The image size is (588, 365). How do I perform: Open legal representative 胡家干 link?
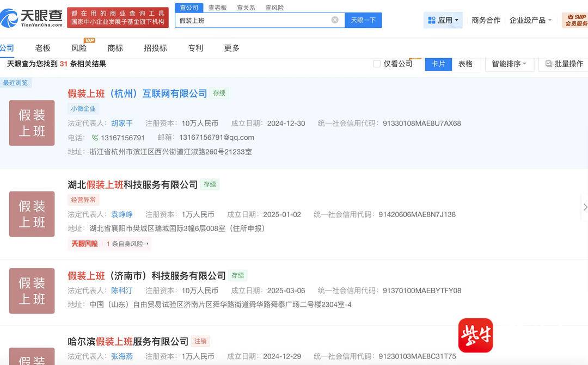(x=122, y=123)
